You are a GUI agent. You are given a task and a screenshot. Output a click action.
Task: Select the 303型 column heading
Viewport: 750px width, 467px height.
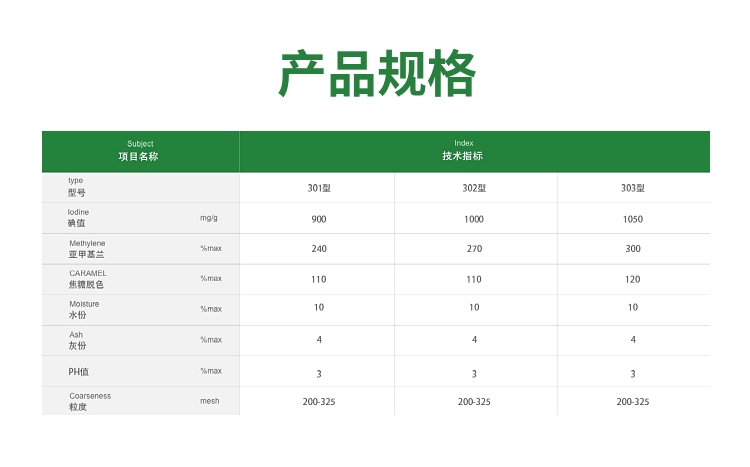coord(632,188)
